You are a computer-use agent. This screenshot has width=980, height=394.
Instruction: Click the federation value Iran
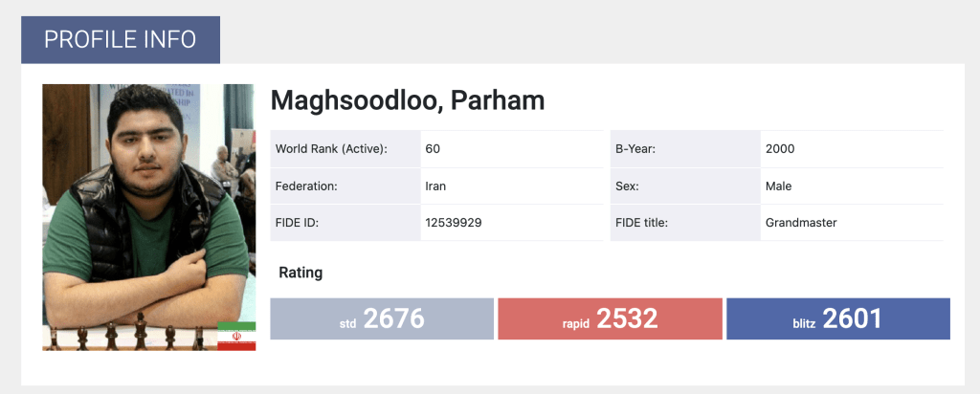pos(435,186)
